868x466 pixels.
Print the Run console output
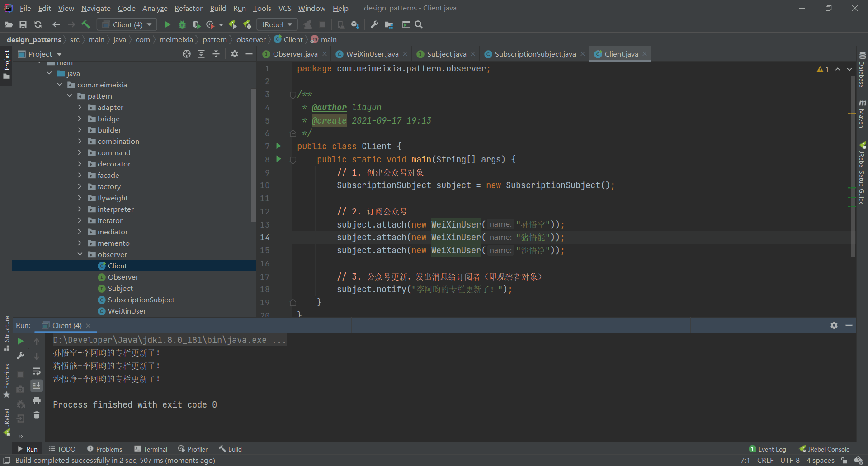37,400
